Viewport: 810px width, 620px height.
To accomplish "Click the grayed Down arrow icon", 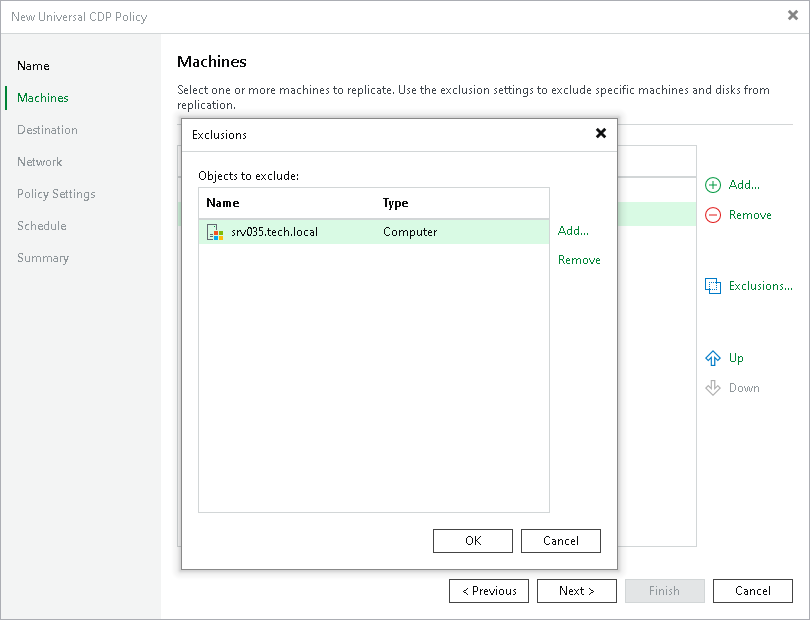I will click(712, 388).
